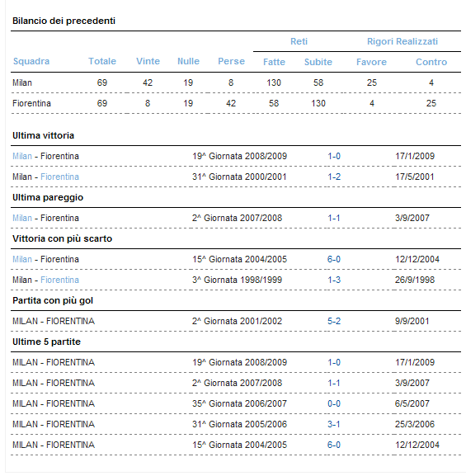The height and width of the screenshot is (476, 466).
Task: Open the 1-1 score in Ultima pareggio
Action: pos(334,218)
